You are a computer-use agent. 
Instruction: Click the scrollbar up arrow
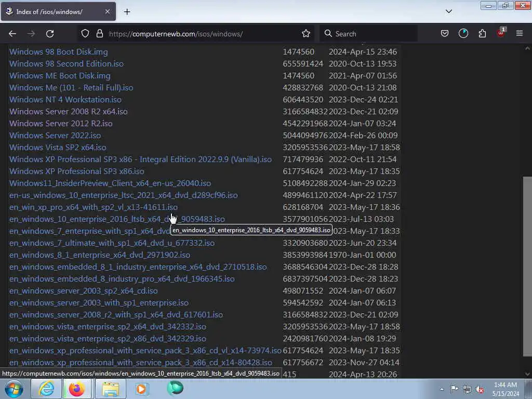point(527,48)
